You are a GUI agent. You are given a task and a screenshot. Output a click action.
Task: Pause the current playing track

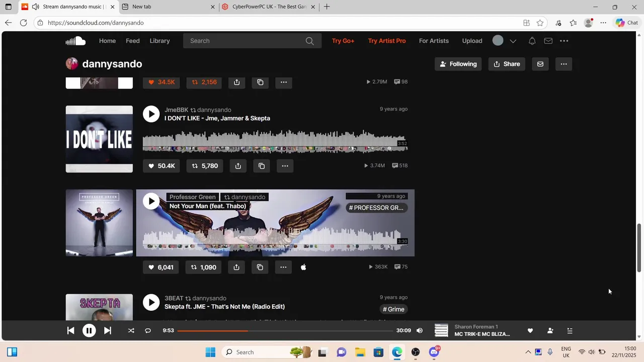click(89, 330)
